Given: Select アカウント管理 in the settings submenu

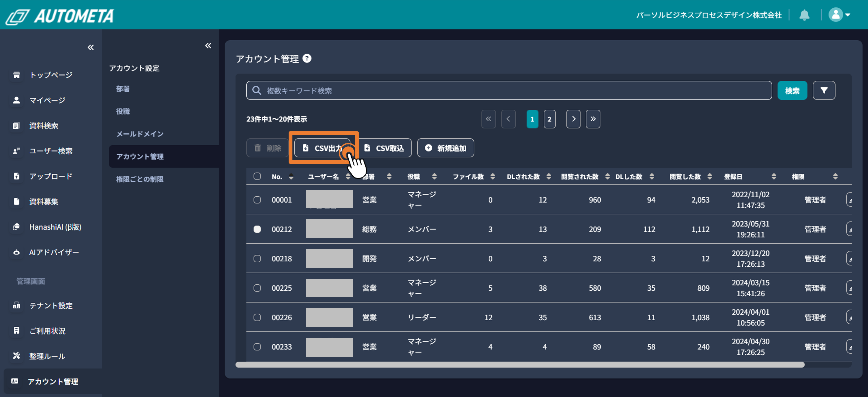Looking at the screenshot, I should 164,157.
